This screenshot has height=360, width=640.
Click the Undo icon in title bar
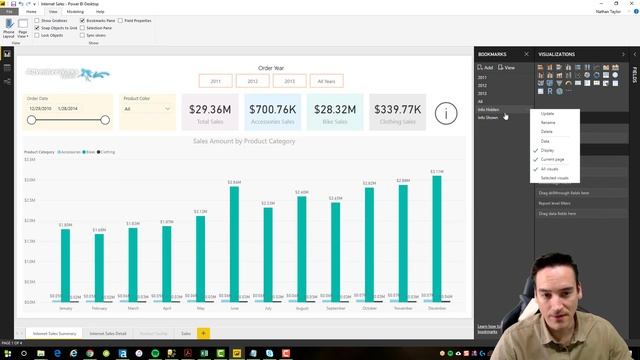(x=21, y=4)
